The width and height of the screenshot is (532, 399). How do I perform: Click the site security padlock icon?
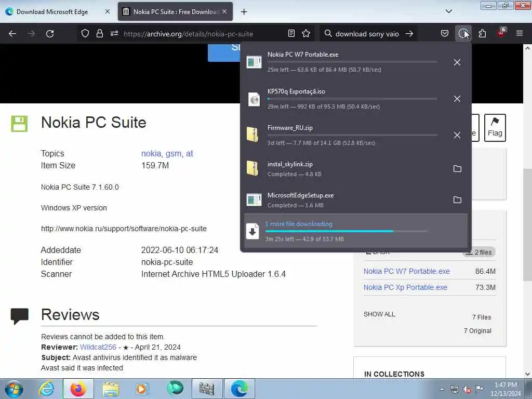[x=99, y=34]
